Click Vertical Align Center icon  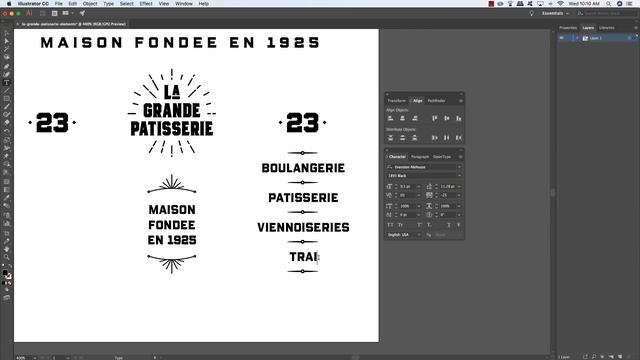point(447,118)
